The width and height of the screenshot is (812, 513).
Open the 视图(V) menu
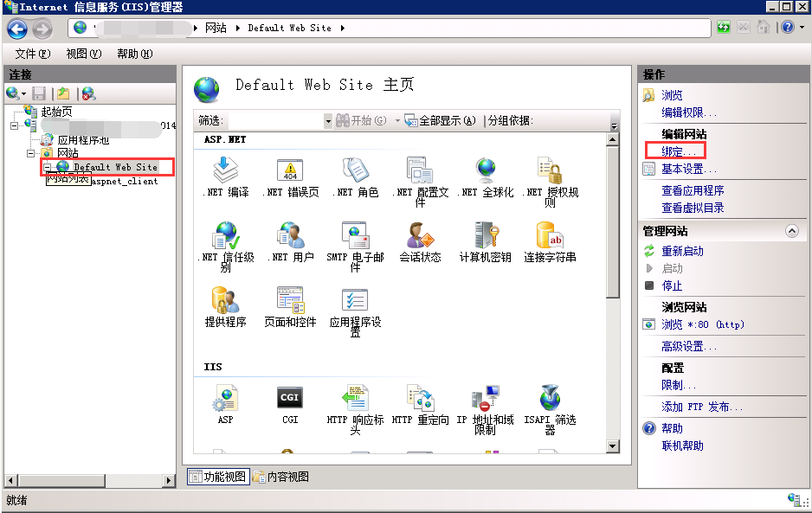pos(83,54)
